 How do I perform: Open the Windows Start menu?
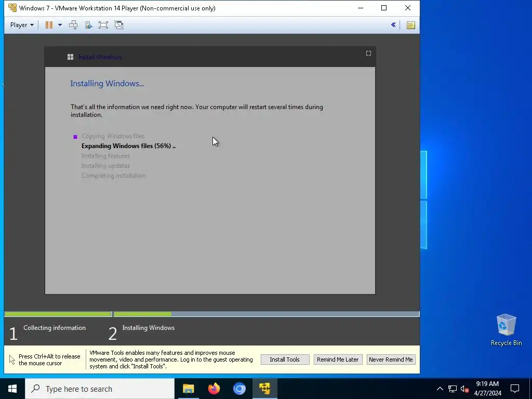12,389
